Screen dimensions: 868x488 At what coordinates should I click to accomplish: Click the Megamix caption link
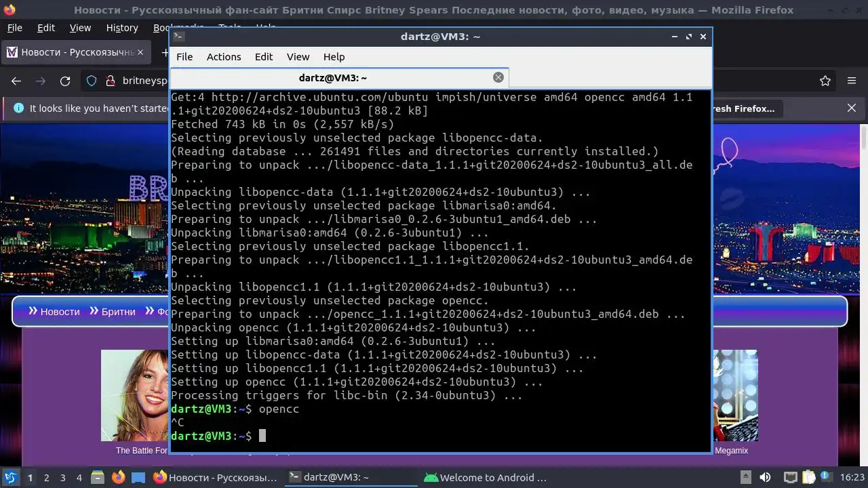(x=732, y=450)
